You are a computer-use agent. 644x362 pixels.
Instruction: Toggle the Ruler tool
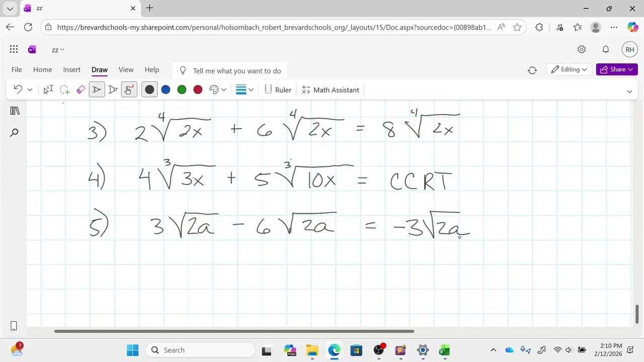pos(278,90)
